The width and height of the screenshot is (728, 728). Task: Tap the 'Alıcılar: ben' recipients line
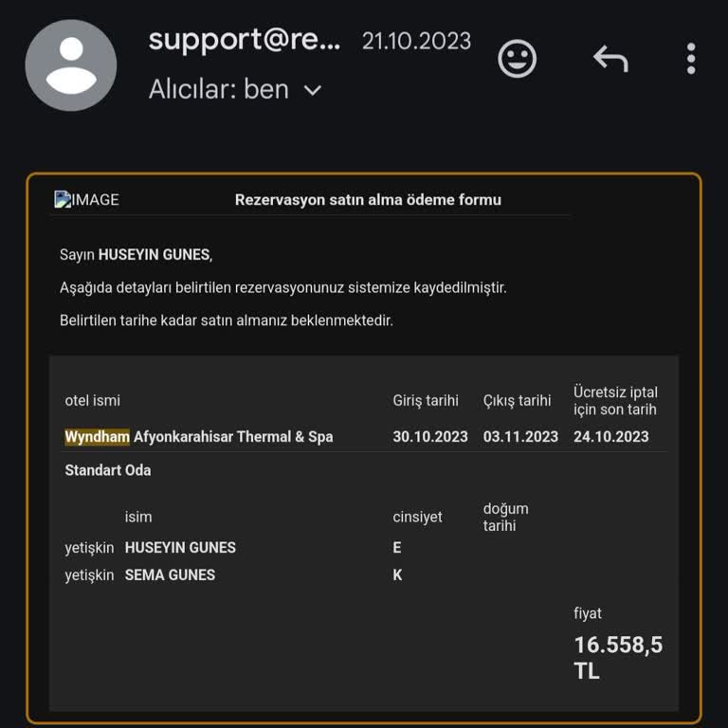tap(219, 89)
